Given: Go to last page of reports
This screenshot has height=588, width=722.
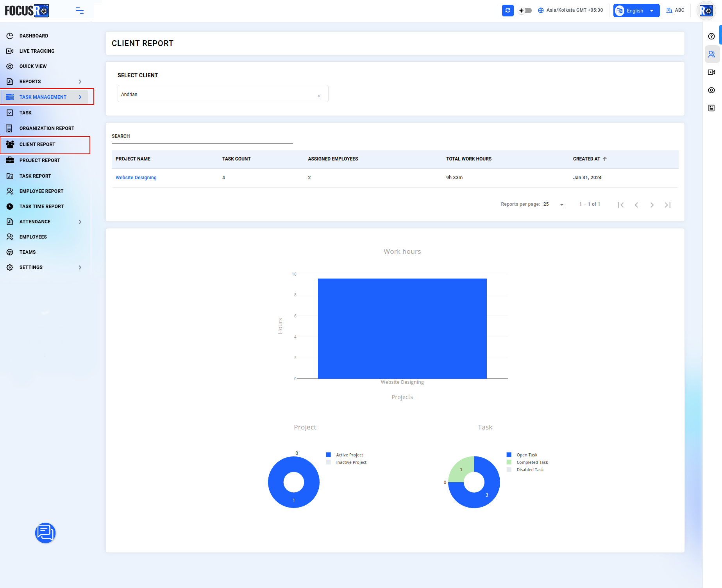Looking at the screenshot, I should click(x=668, y=205).
